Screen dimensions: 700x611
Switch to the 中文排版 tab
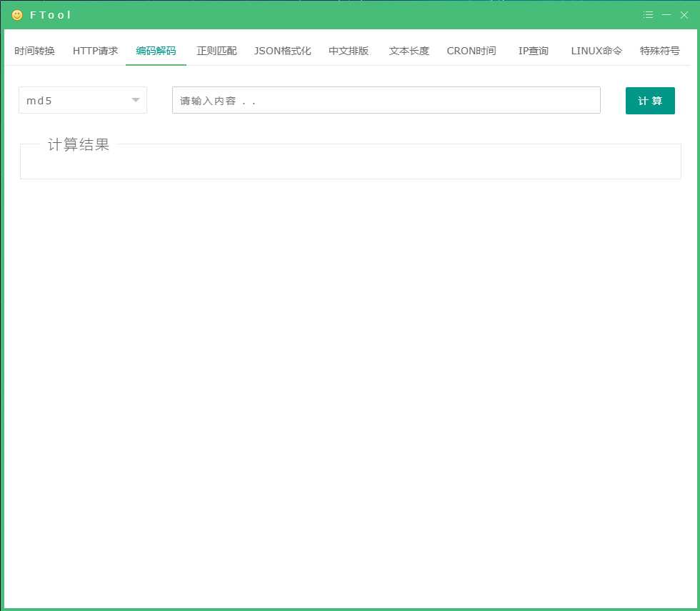tap(349, 51)
